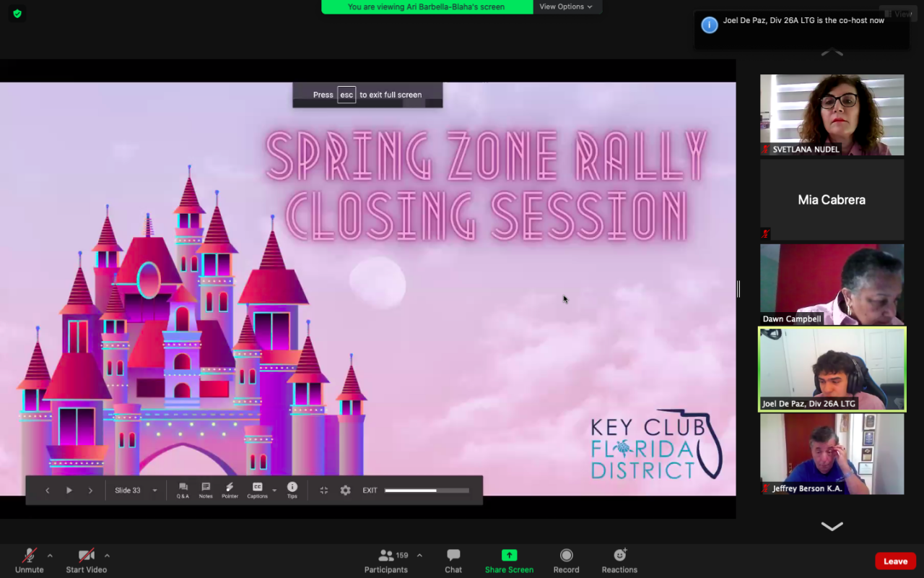Viewport: 924px width, 578px height.
Task: Click EXIT in the slideshow bar
Action: 370,491
